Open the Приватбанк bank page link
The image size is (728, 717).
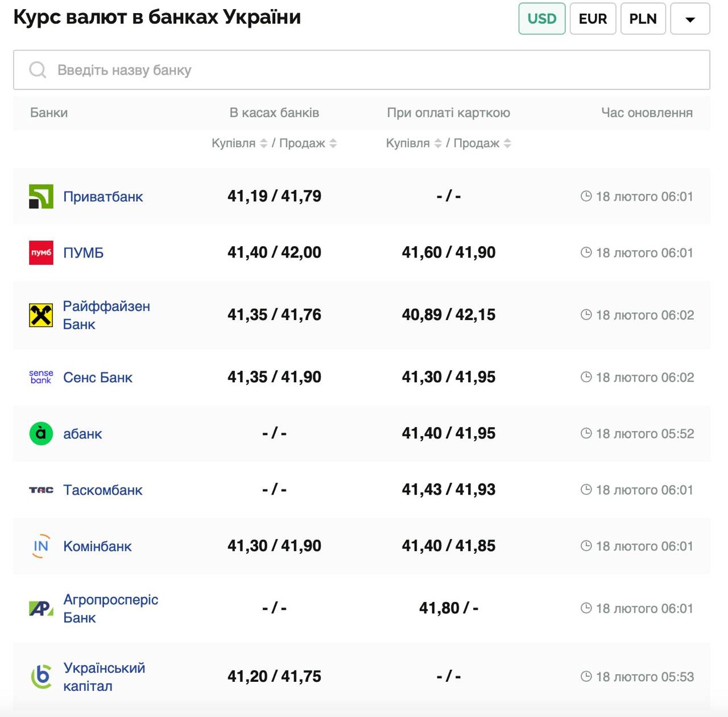[104, 196]
